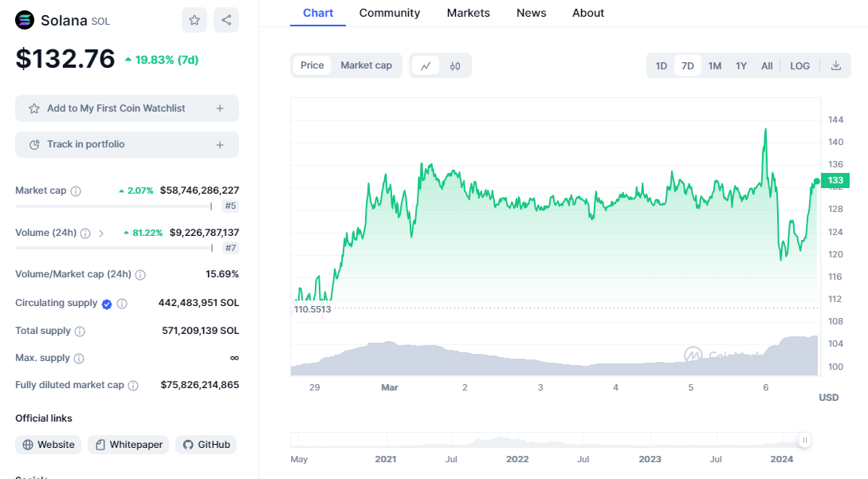Viewport: 868px width, 479px height.
Task: Open the Markets tab
Action: [x=468, y=13]
